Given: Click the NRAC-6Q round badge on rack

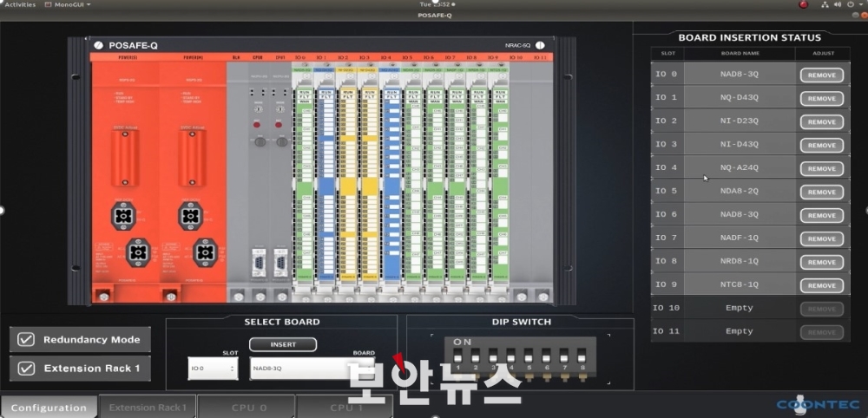Looking at the screenshot, I should (540, 45).
